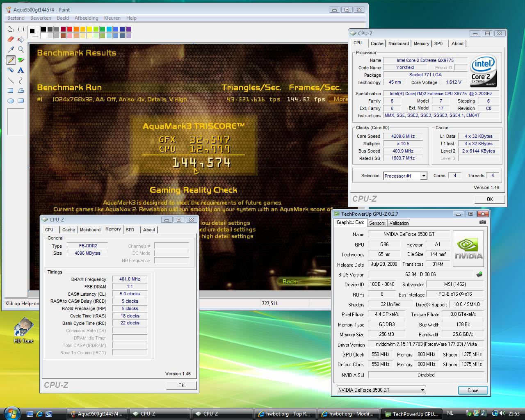Viewport: 525px width, 420px height.
Task: Open the Windows Start orb
Action: (x=11, y=413)
